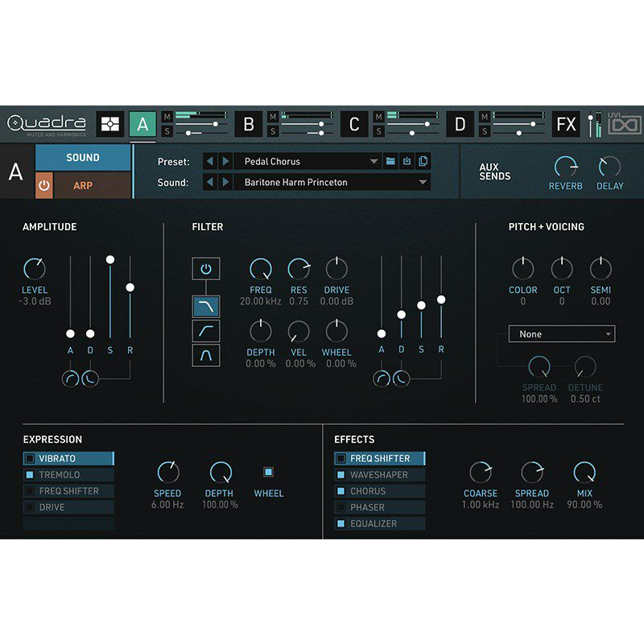This screenshot has width=644, height=644.
Task: Select low-pass filter type
Action: pyautogui.click(x=206, y=307)
